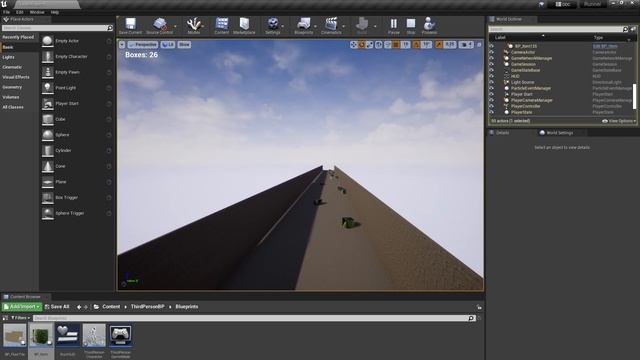Open the Modes toolbar button
This screenshot has height=360, width=640.
coord(193,26)
